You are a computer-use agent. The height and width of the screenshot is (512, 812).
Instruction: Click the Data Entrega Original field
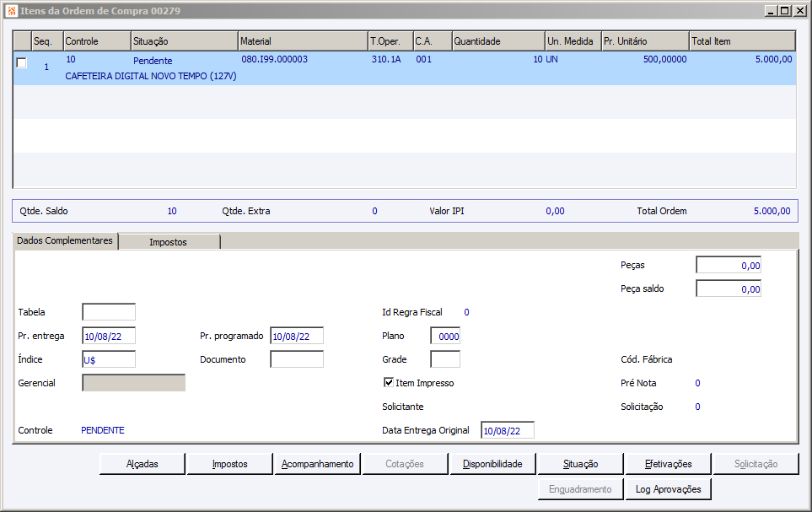coord(507,430)
